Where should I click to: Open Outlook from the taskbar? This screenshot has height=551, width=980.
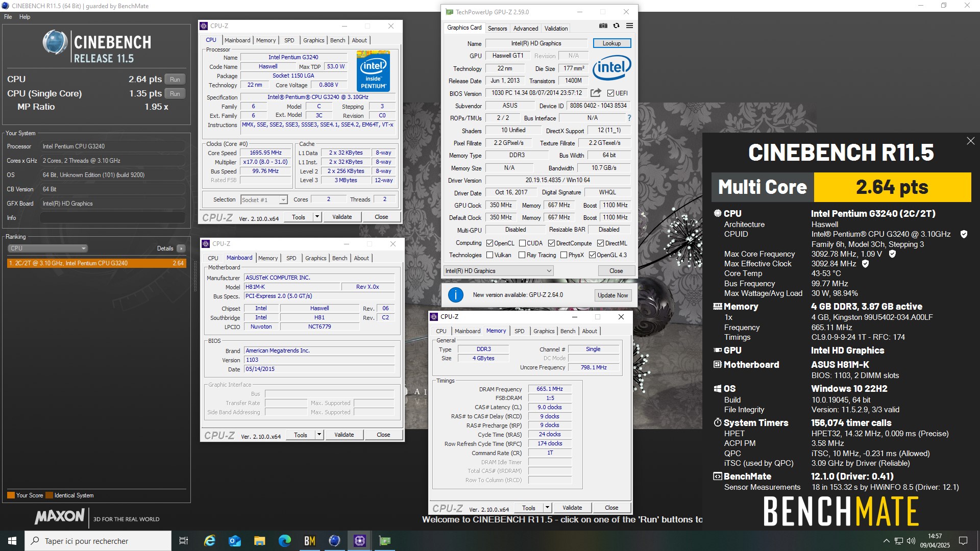pos(235,541)
